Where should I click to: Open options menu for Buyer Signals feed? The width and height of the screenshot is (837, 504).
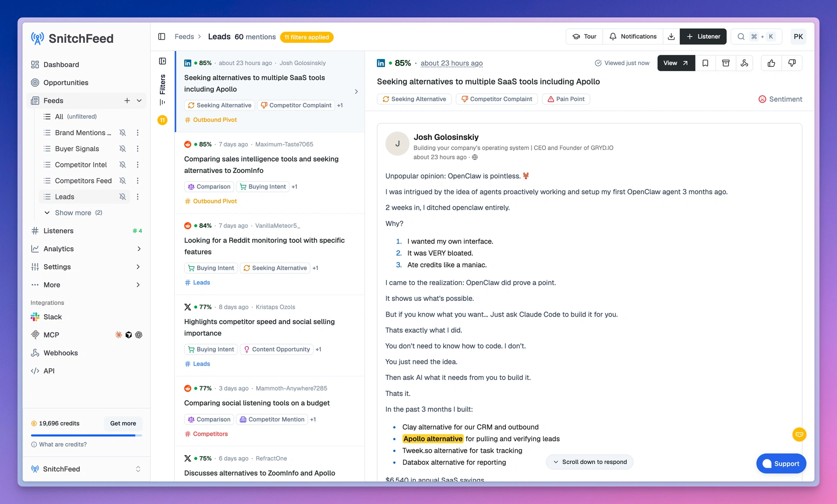[x=138, y=149]
